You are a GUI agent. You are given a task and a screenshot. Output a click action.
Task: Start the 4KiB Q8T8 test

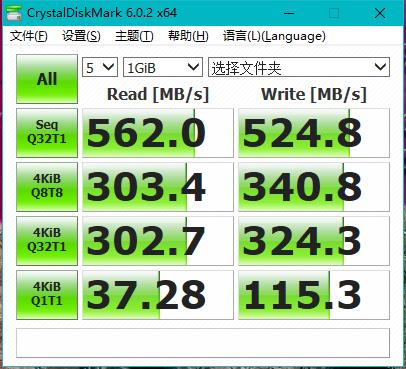pyautogui.click(x=47, y=187)
